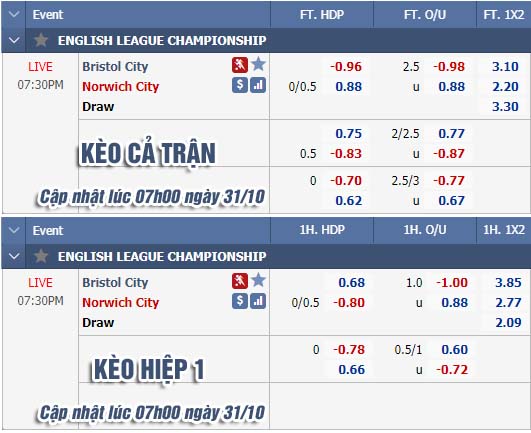
Task: Click the dollar icon beside first-half Norwich City
Action: click(x=240, y=301)
